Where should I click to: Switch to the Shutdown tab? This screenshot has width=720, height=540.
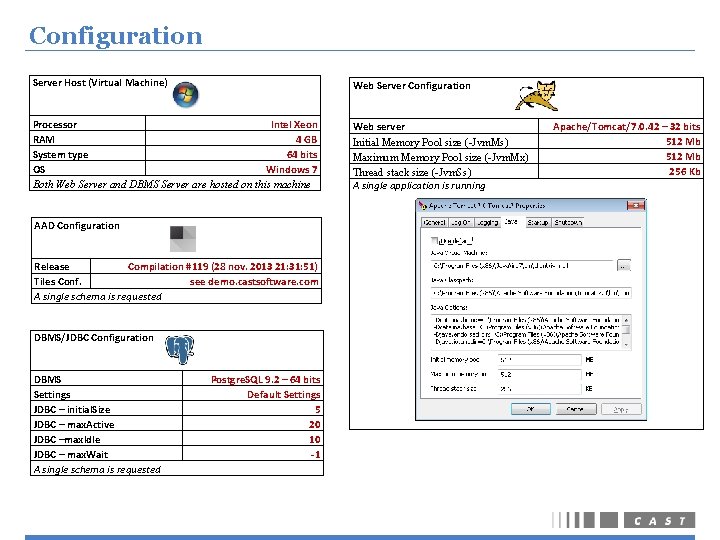[568, 222]
